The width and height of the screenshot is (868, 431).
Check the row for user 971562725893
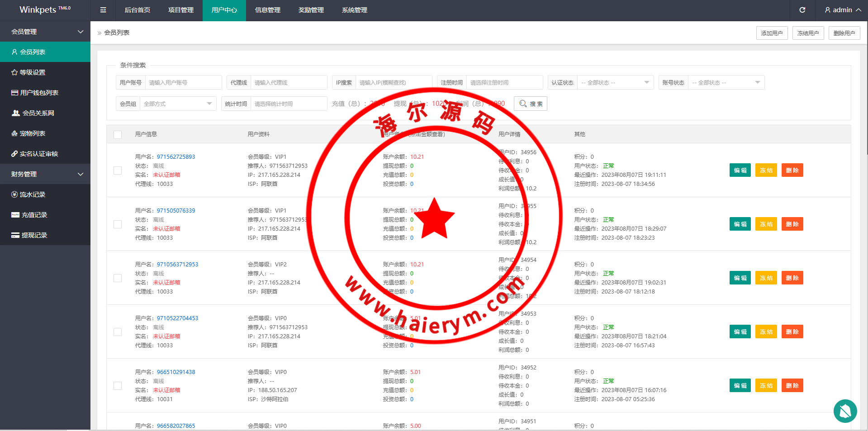pos(118,171)
